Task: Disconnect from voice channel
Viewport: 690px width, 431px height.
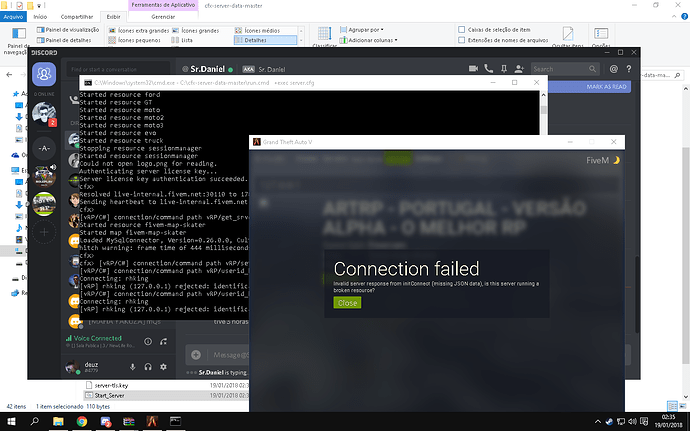Action: pyautogui.click(x=164, y=342)
